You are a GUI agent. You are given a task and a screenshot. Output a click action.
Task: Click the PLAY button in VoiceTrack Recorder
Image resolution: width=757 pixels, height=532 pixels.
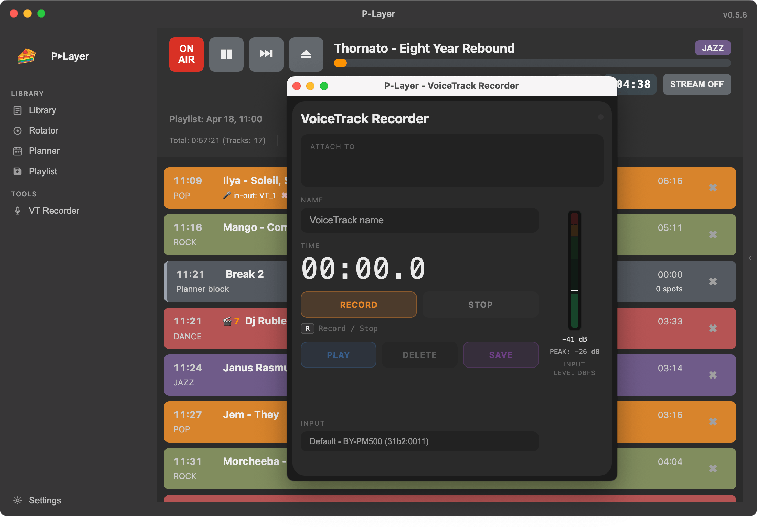(x=339, y=355)
